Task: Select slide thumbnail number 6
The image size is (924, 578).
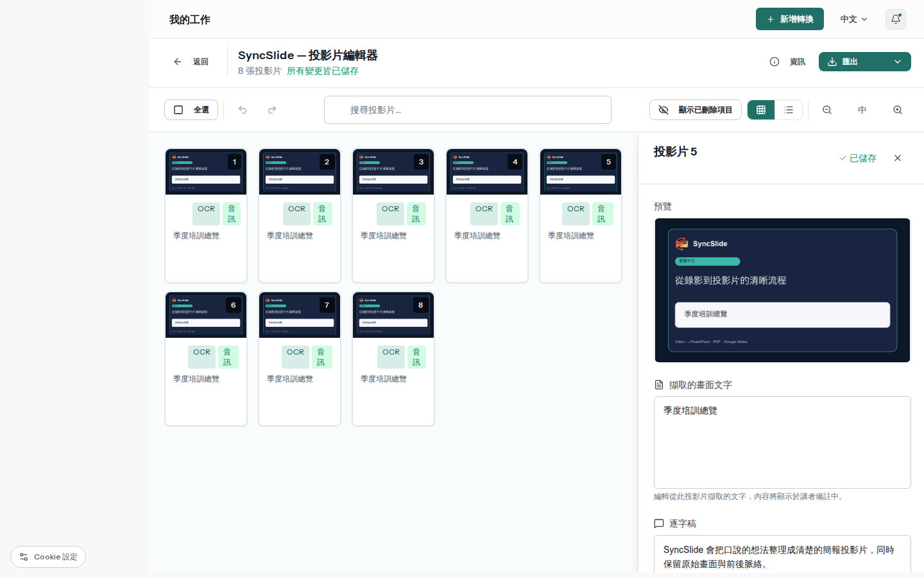Action: tap(206, 315)
